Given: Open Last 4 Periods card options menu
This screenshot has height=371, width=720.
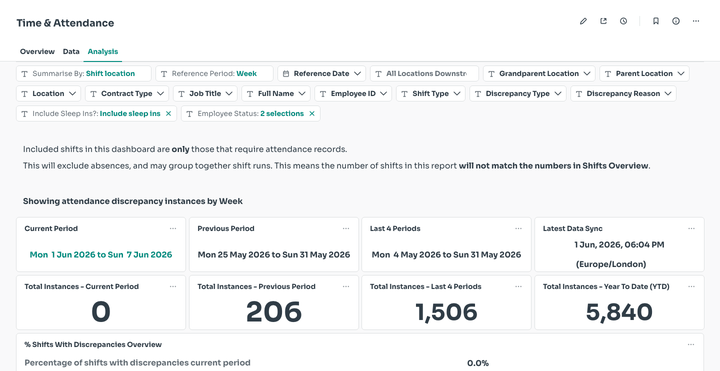Looking at the screenshot, I should (x=518, y=229).
